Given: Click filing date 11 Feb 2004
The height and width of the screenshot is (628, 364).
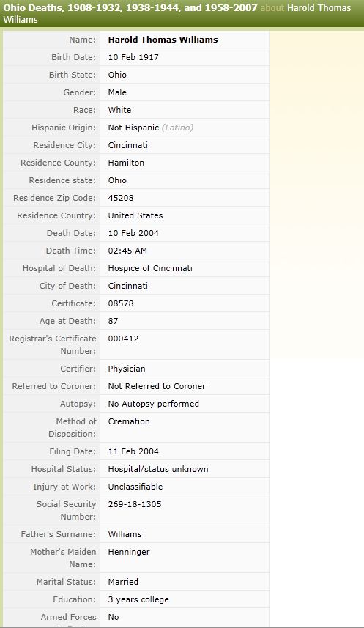Looking at the screenshot, I should click(133, 452).
